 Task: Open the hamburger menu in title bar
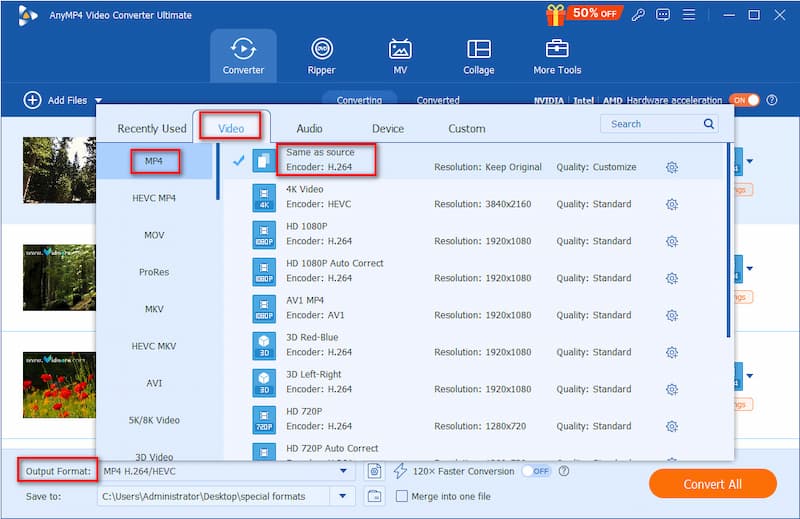pos(689,15)
